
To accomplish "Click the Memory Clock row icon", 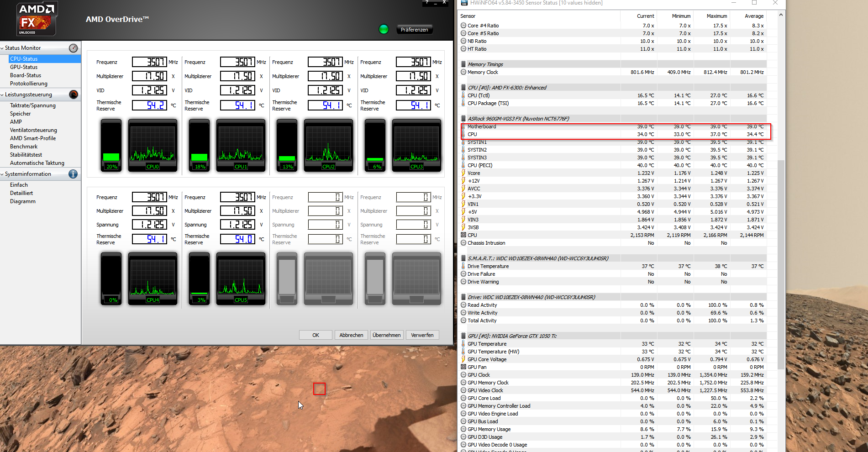I will coord(463,72).
